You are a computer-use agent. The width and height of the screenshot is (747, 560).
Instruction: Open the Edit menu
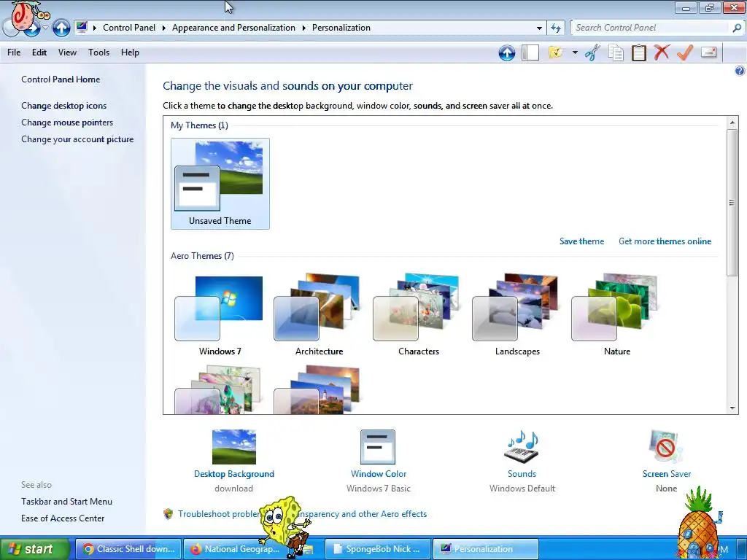(x=39, y=52)
